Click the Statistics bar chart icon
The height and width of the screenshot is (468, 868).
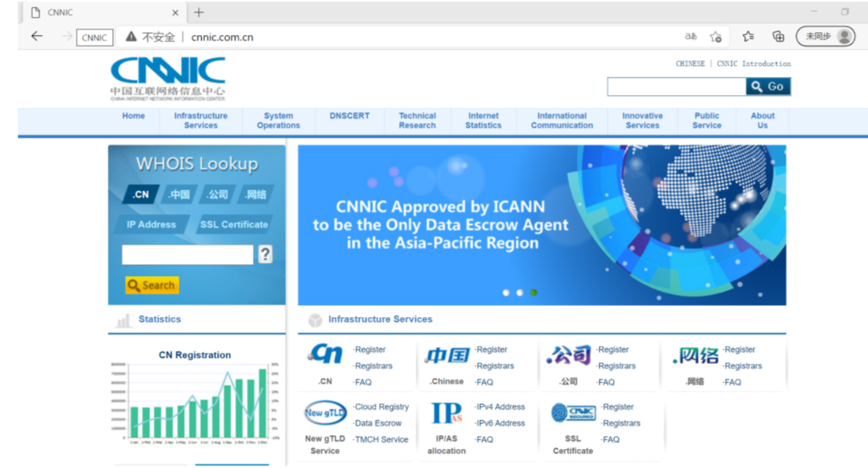click(123, 320)
